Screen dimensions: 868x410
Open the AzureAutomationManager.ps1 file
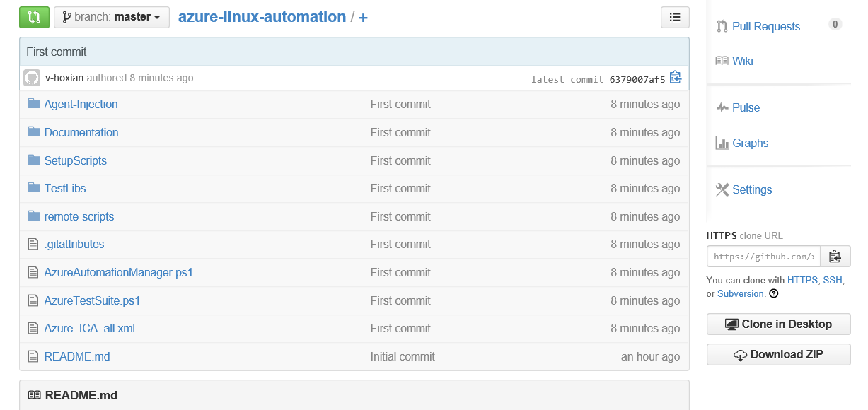click(118, 272)
